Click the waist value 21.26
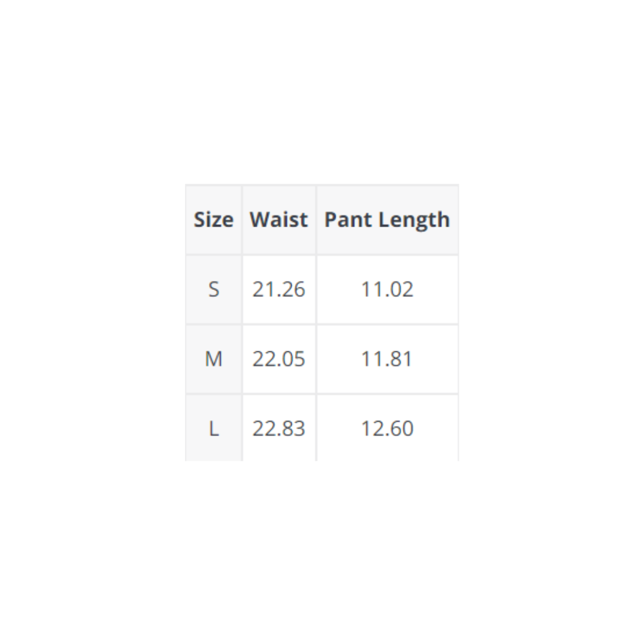The image size is (644, 644). tap(278, 290)
